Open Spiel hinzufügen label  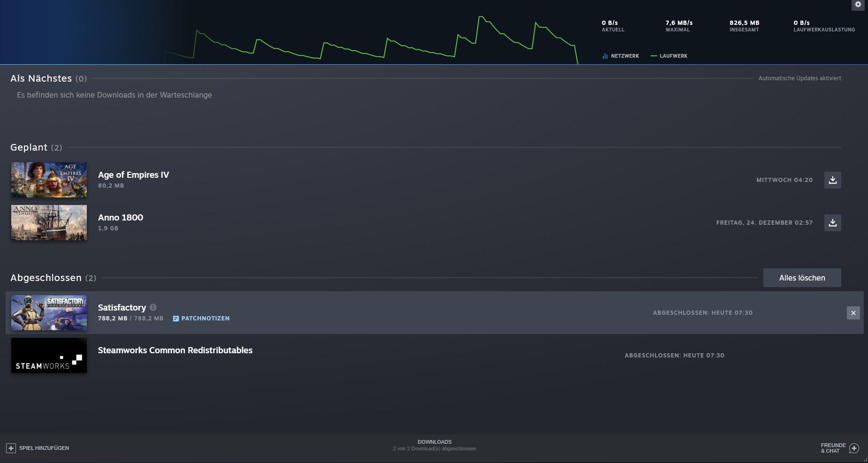tap(44, 448)
